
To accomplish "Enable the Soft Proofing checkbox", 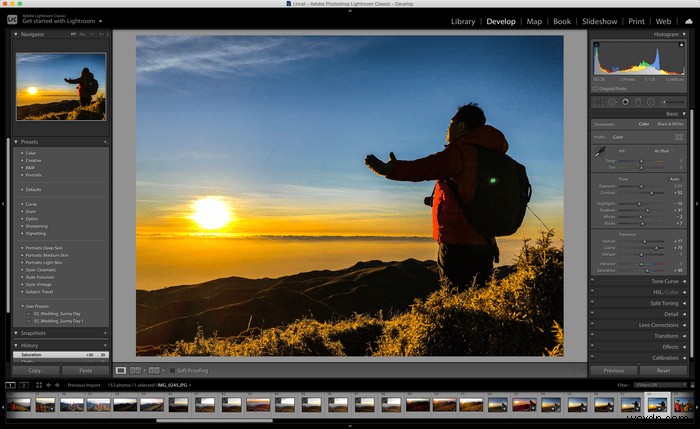I will tap(172, 371).
